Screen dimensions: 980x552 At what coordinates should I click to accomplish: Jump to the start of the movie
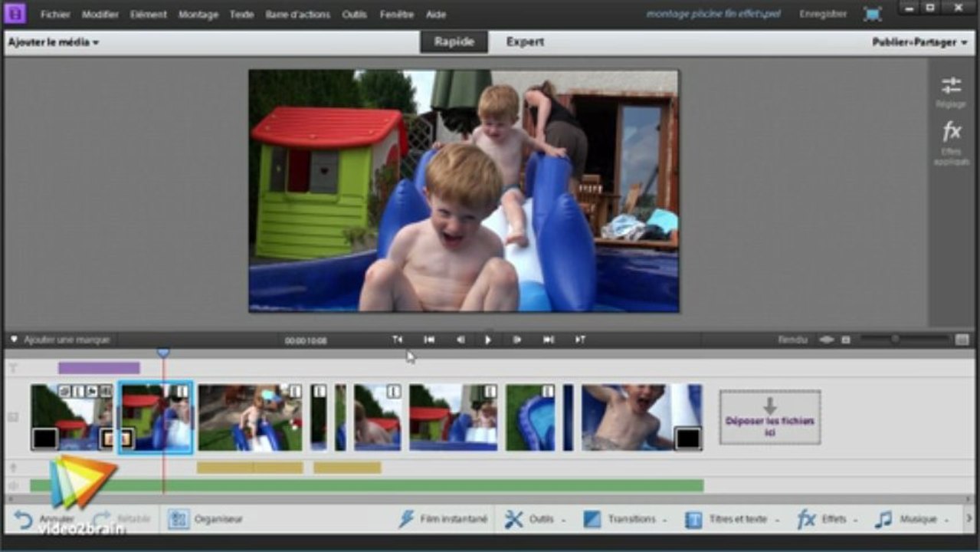[x=429, y=340]
